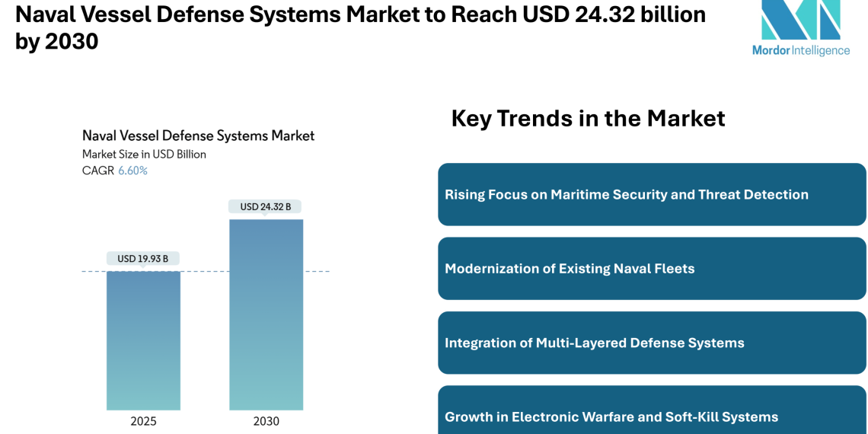The height and width of the screenshot is (434, 868).
Task: Click the 2025 axis label
Action: pyautogui.click(x=143, y=422)
